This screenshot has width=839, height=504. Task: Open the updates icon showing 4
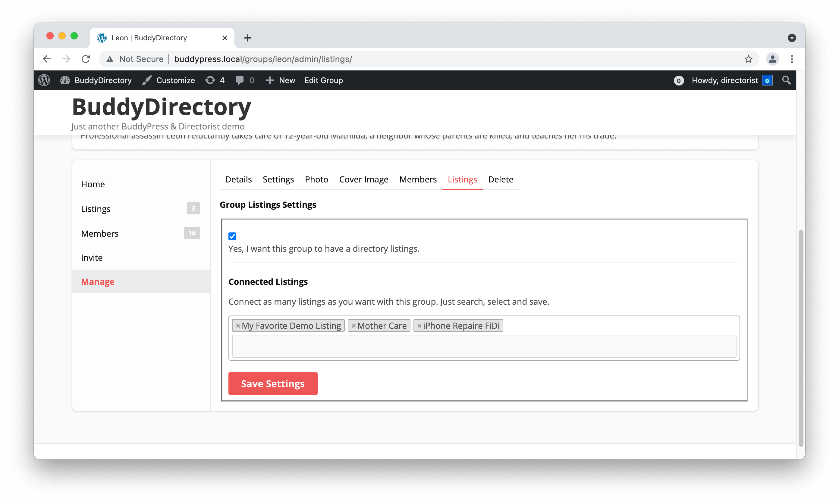pos(210,80)
